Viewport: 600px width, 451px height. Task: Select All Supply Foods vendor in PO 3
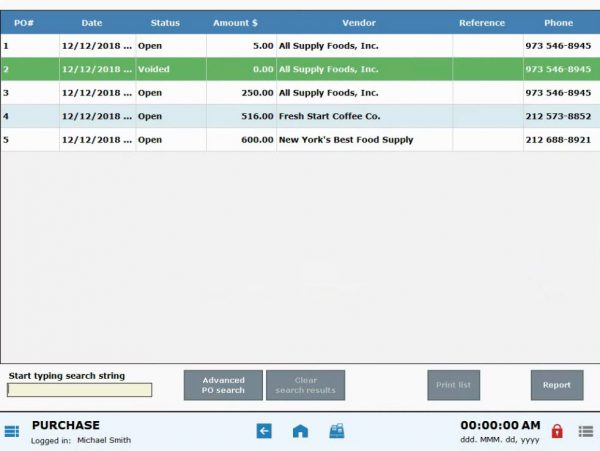364,93
